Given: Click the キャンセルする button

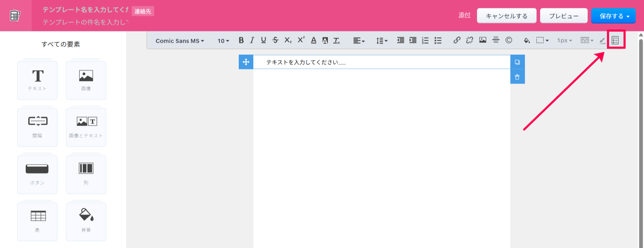Looking at the screenshot, I should click(506, 16).
